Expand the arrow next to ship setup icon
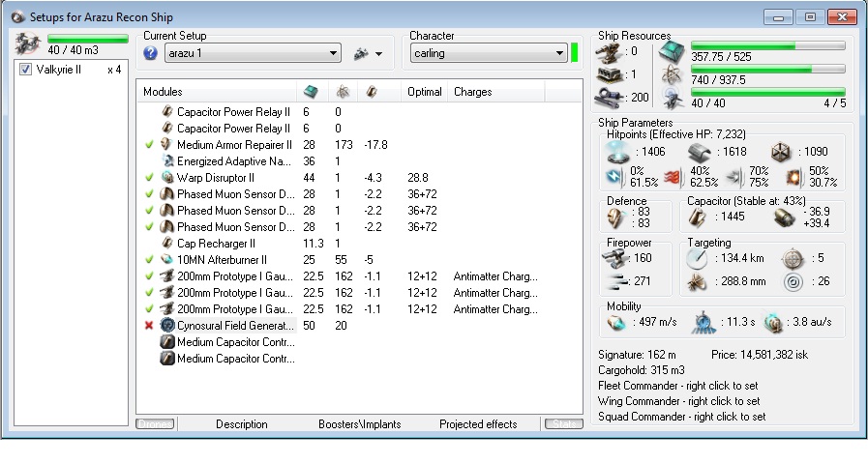The width and height of the screenshot is (868, 464). coord(378,54)
